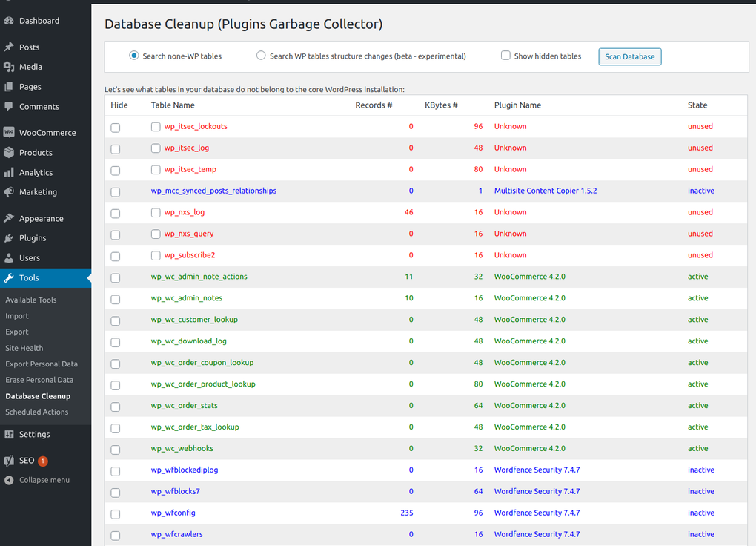Click the WooCommerce sidebar icon
The image size is (756, 546).
point(7,132)
